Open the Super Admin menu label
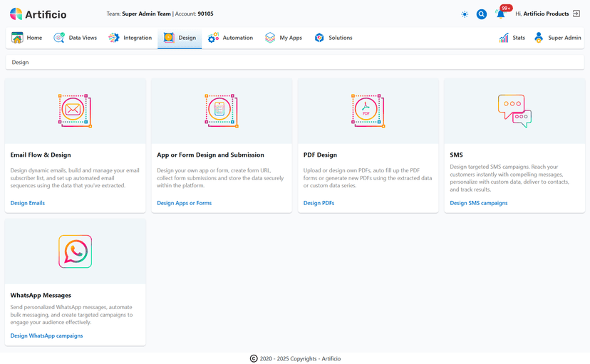 click(x=564, y=38)
